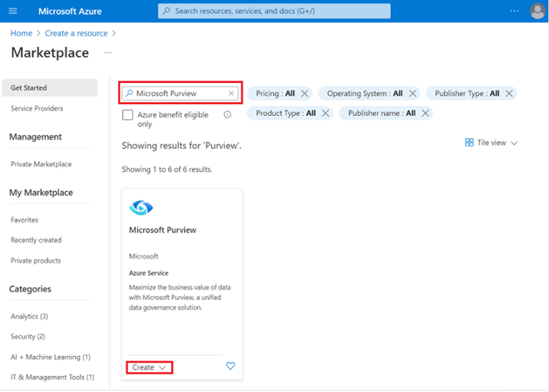549x392 pixels.
Task: Clear the Microsoft Purview search text
Action: 231,94
